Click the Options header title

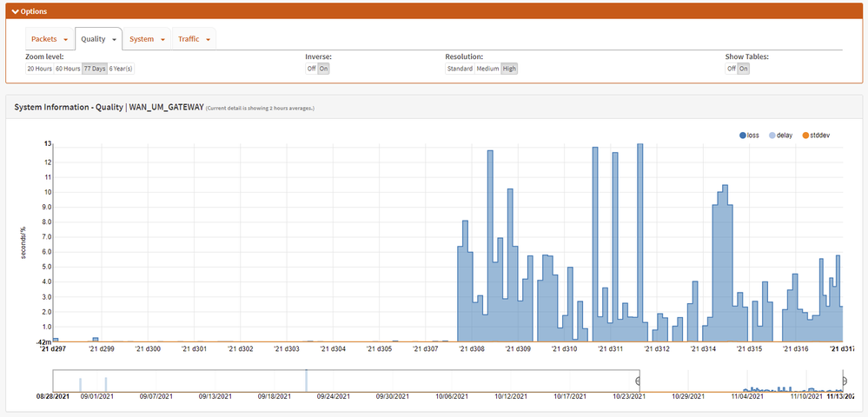coord(33,11)
